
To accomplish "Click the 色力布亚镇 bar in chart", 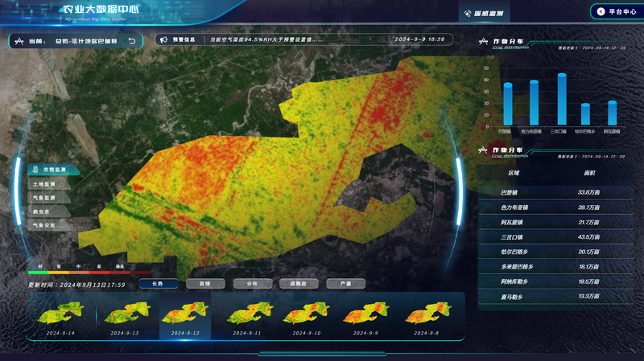I will tap(534, 103).
